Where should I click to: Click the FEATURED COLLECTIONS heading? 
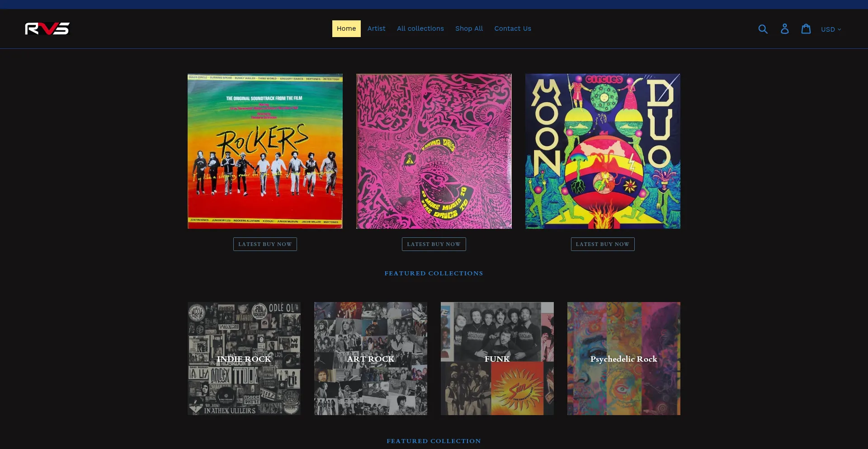click(x=434, y=273)
